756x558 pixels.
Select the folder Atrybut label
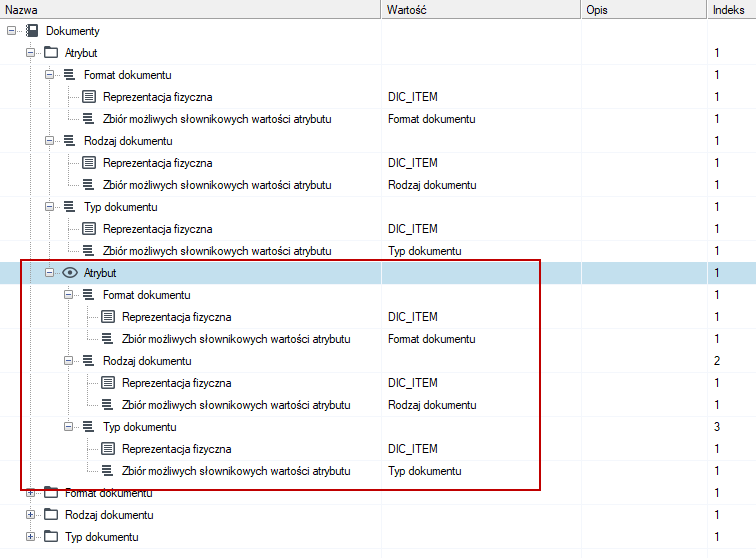click(x=81, y=53)
